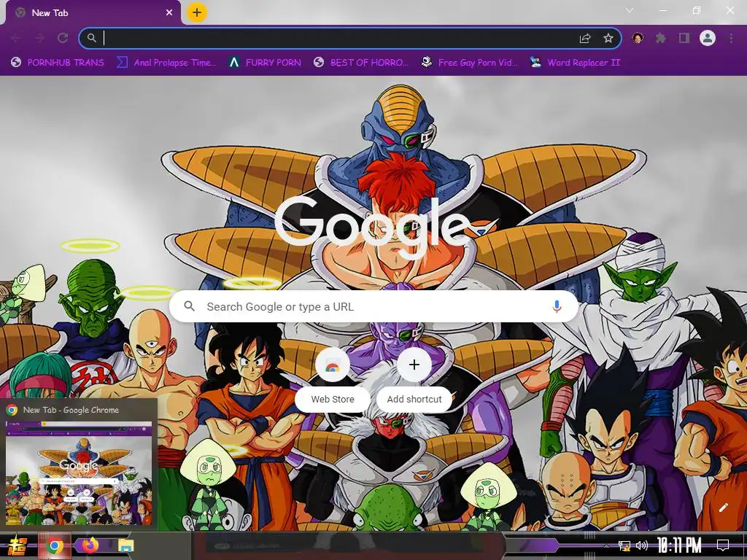The image size is (747, 560).
Task: Click the Word Replacer II bookmark favicon
Action: [x=535, y=62]
